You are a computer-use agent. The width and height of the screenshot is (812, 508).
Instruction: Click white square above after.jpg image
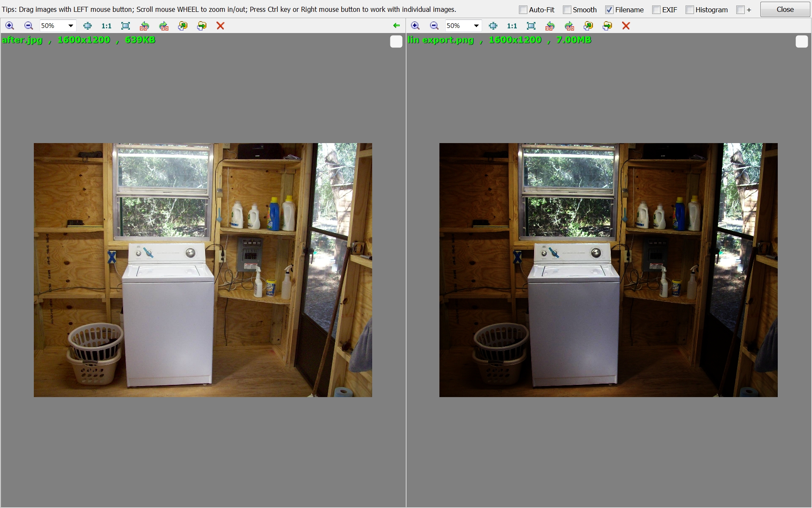[396, 41]
